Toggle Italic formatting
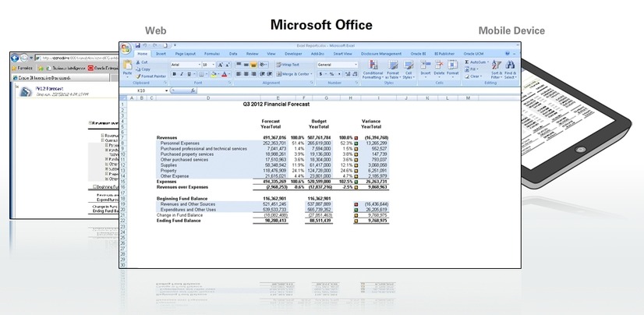This screenshot has width=644, height=315. 181,74
